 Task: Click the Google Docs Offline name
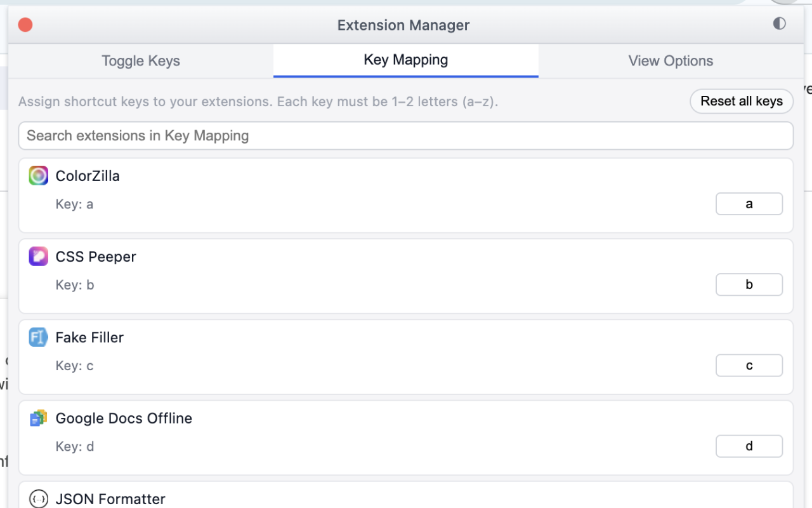(124, 418)
